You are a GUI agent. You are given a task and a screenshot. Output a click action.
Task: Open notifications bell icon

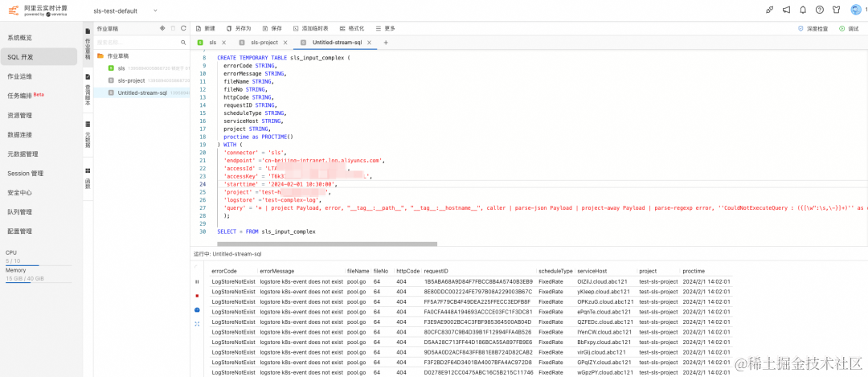(x=803, y=10)
